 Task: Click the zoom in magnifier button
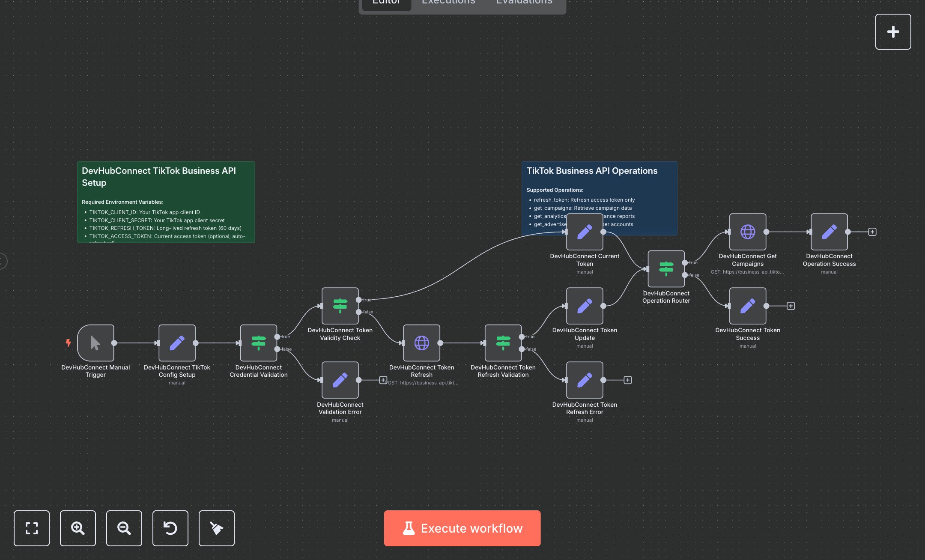click(x=78, y=528)
